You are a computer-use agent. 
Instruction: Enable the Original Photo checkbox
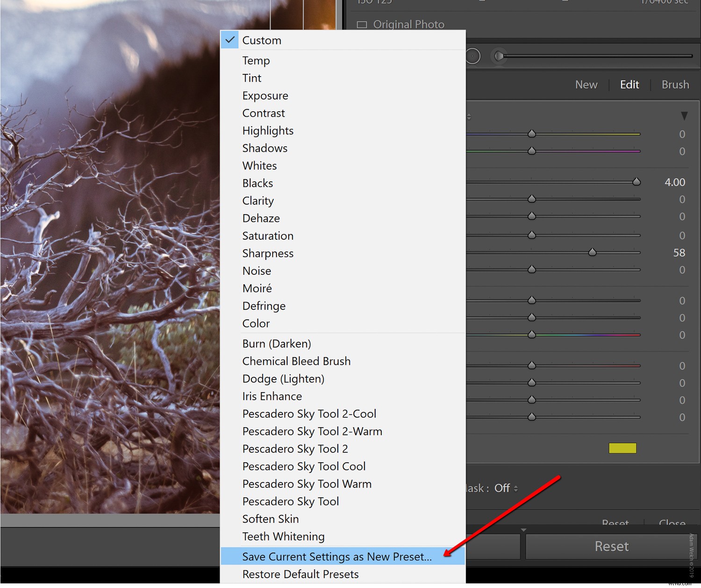pos(362,24)
